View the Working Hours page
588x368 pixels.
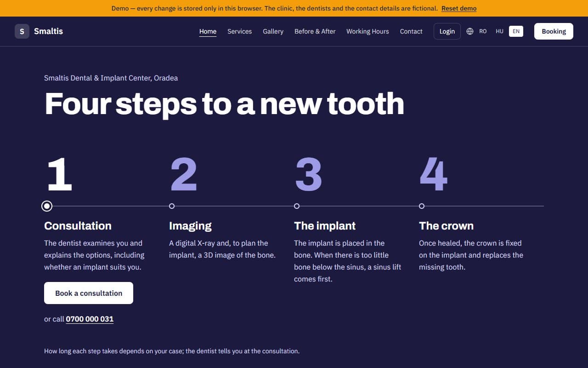(367, 31)
